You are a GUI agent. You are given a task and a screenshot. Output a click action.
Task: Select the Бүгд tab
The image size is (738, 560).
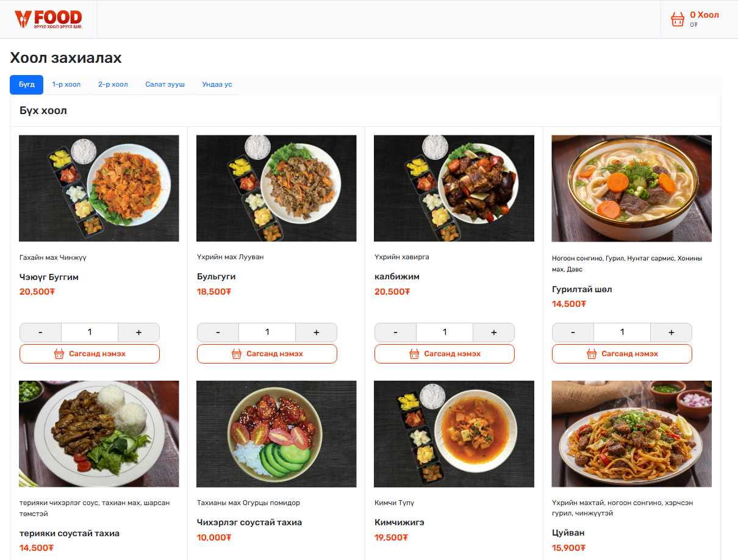point(26,85)
